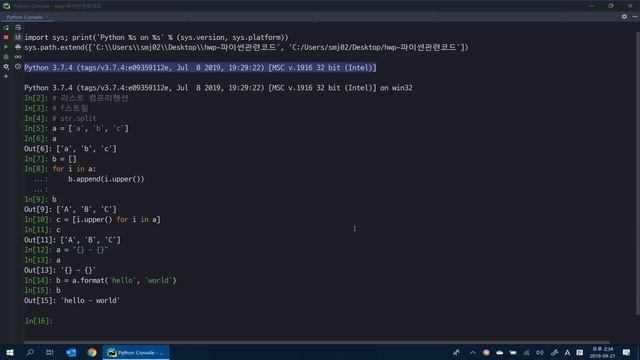Viewport: 640px width, 360px height.
Task: Attach the debugger using the bug icon
Action: tap(6, 57)
